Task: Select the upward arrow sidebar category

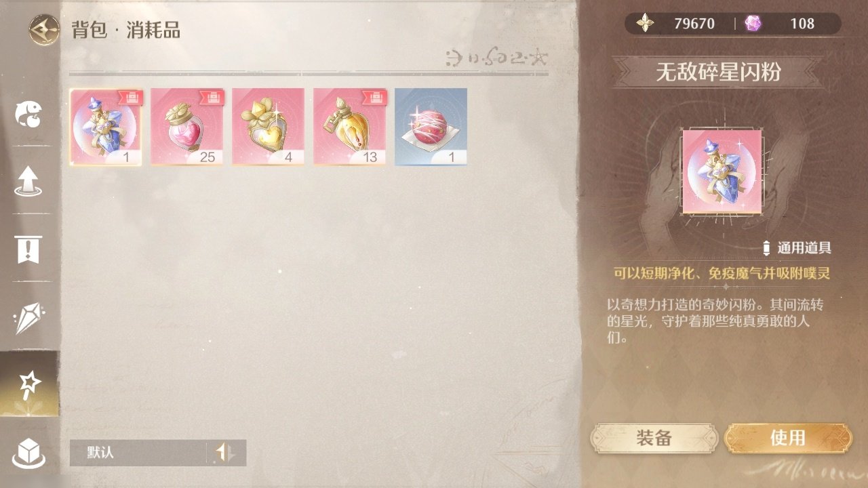Action: (x=29, y=181)
